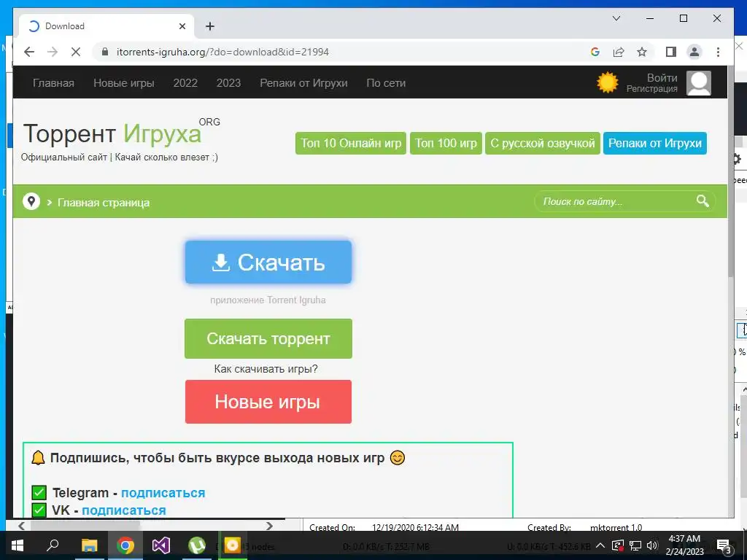Go back using Chrome's back arrow
The height and width of the screenshot is (560, 747).
[29, 52]
